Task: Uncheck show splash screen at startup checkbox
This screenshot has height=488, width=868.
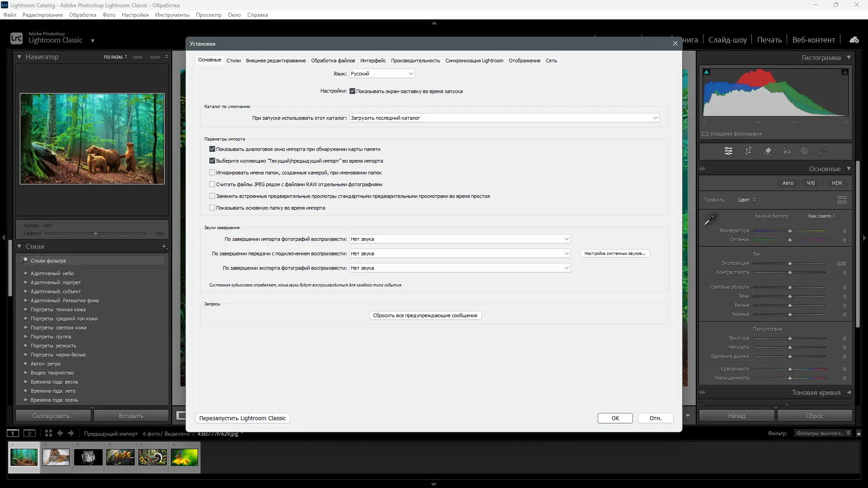Action: [x=352, y=91]
